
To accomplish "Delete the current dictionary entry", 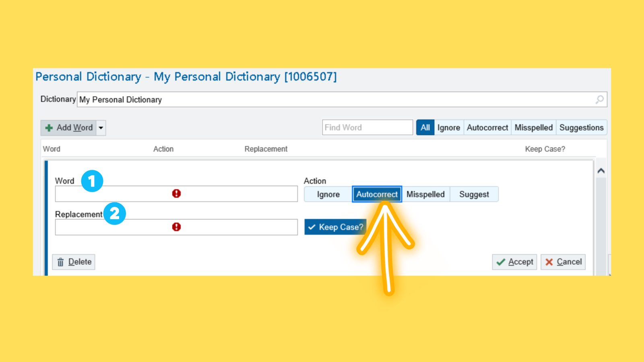I will 74,262.
